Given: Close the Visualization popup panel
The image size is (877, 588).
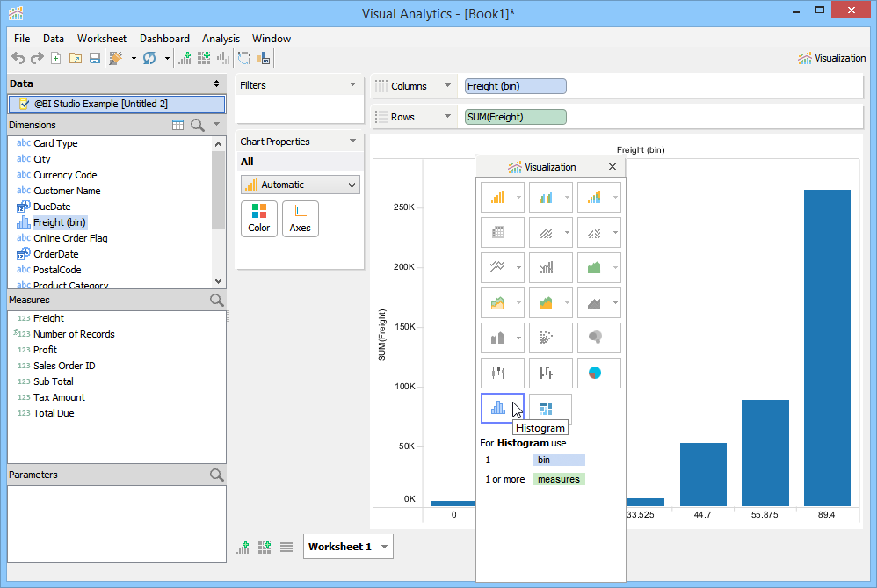Looking at the screenshot, I should 612,167.
